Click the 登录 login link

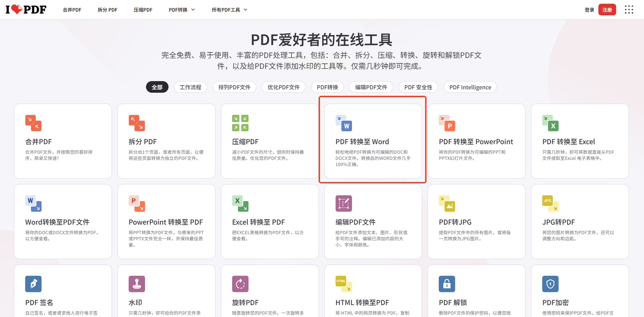(589, 10)
